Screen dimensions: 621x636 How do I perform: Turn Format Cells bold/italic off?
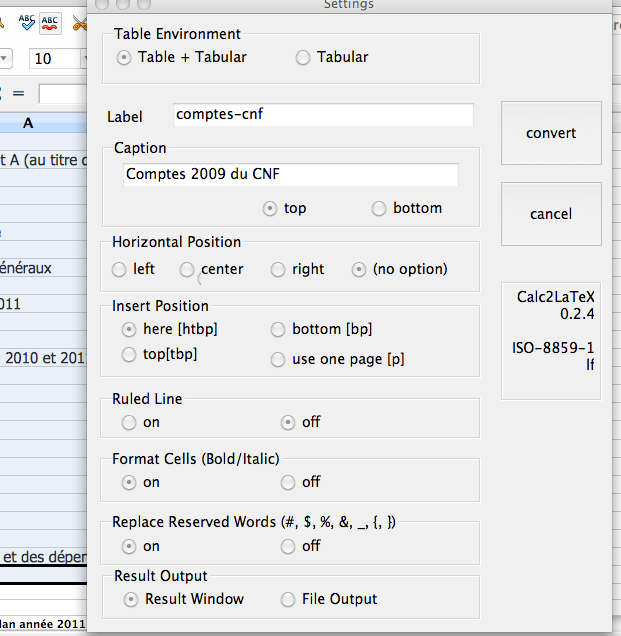(x=288, y=482)
